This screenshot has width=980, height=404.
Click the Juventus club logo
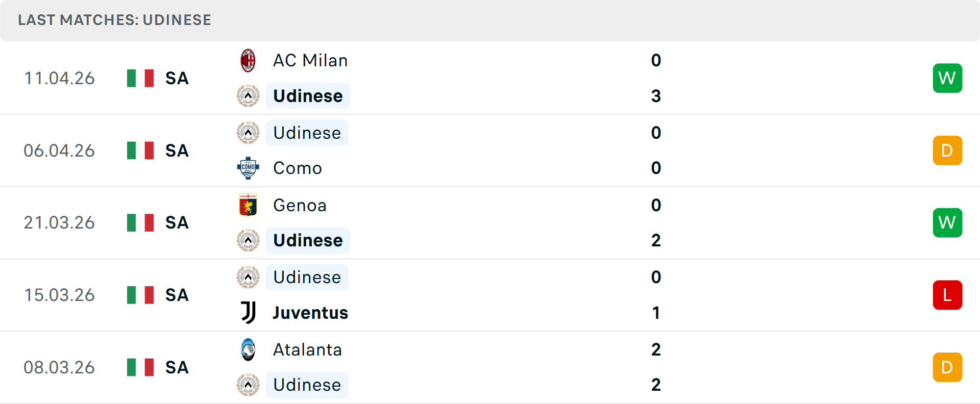click(248, 313)
